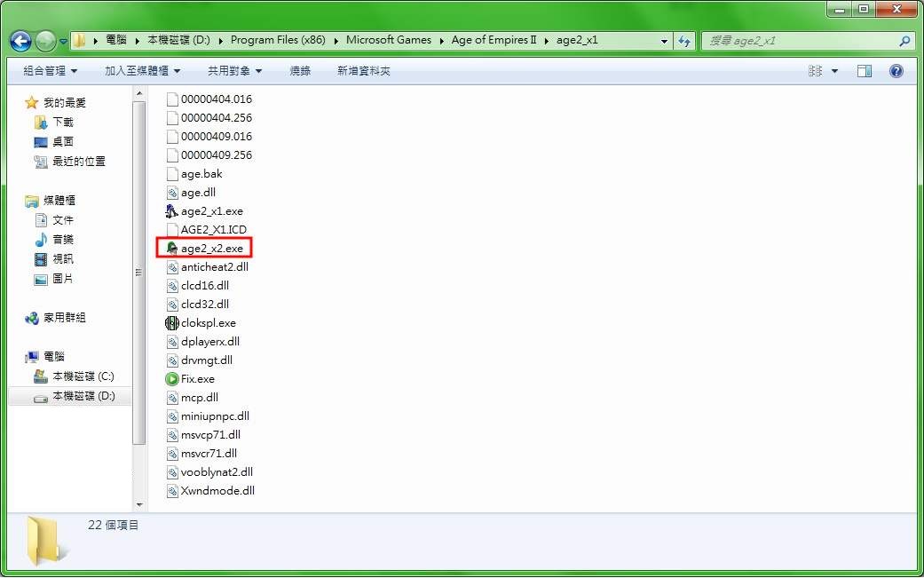Open the recent pages dropdown arrow
This screenshot has width=924, height=578.
63,41
